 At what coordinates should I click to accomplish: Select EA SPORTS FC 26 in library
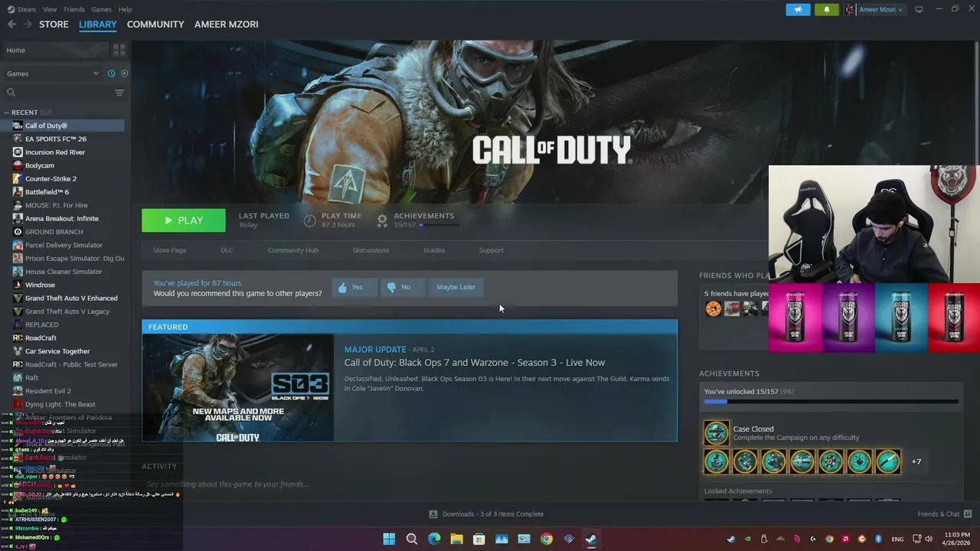(x=55, y=139)
